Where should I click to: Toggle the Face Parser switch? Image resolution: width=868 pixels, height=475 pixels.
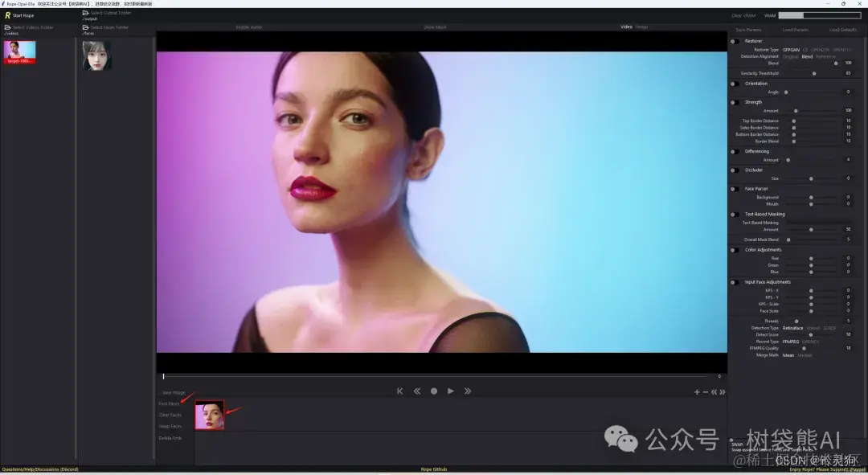click(x=734, y=190)
